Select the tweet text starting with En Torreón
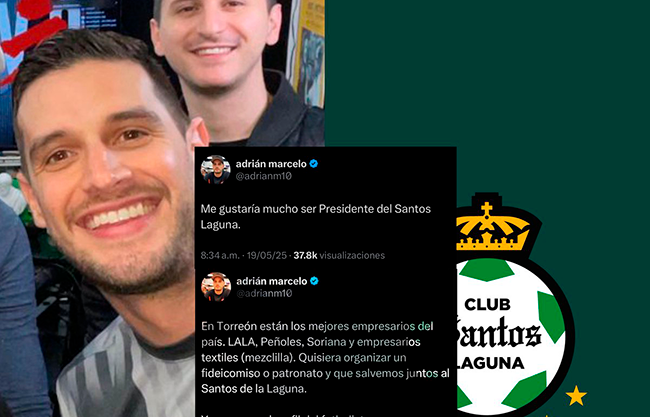 pyautogui.click(x=325, y=358)
